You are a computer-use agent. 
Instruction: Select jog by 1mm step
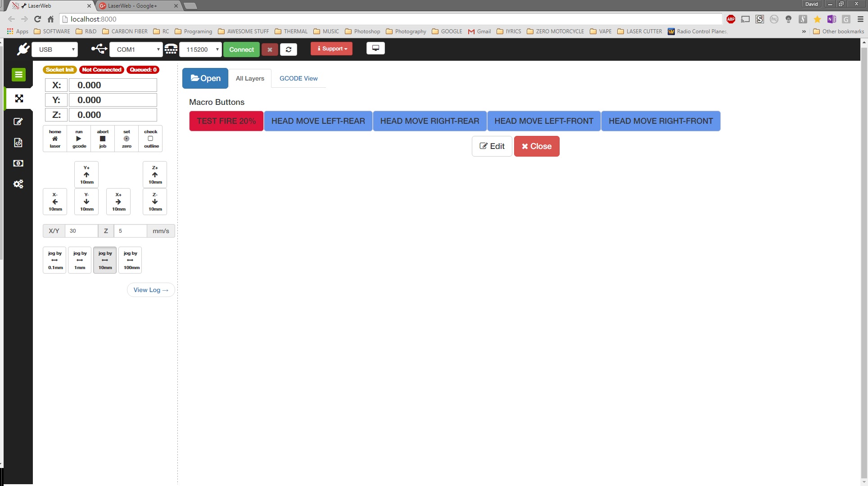[80, 260]
